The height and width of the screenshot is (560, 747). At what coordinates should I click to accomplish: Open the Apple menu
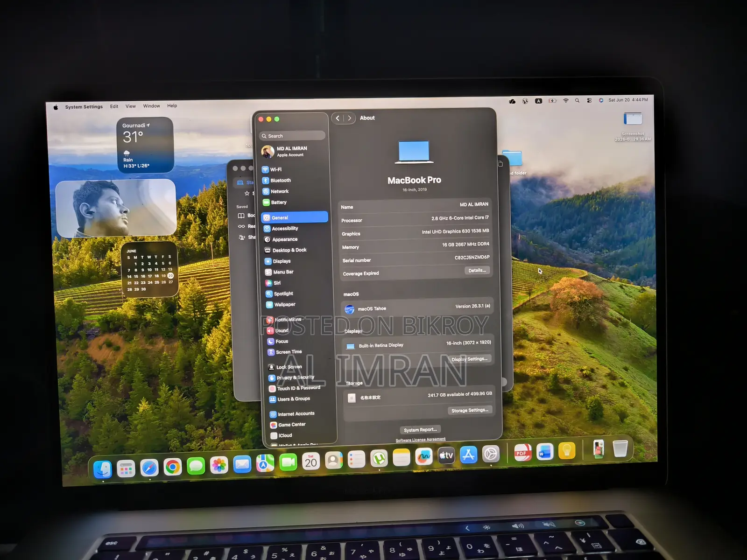56,107
